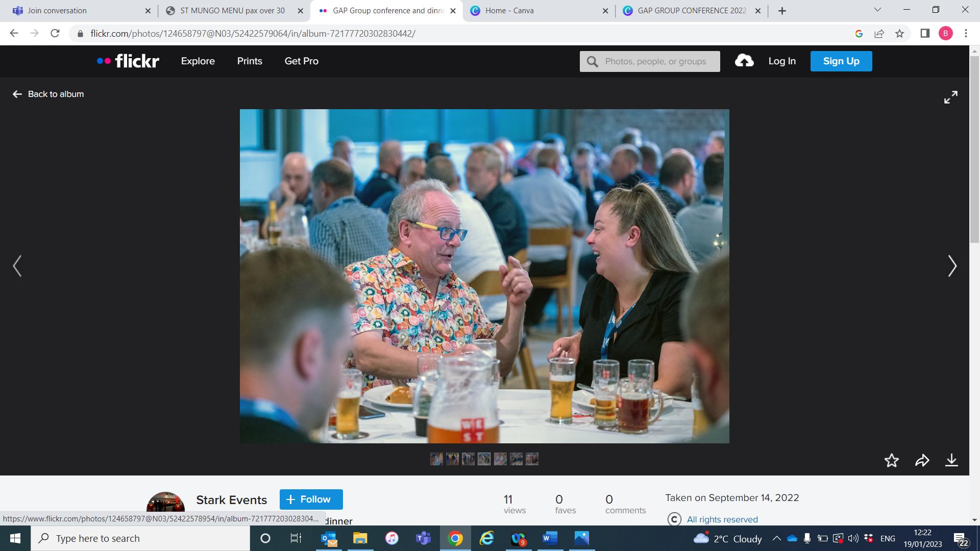Show hidden system tray icons
This screenshot has height=551, width=980.
(x=776, y=538)
